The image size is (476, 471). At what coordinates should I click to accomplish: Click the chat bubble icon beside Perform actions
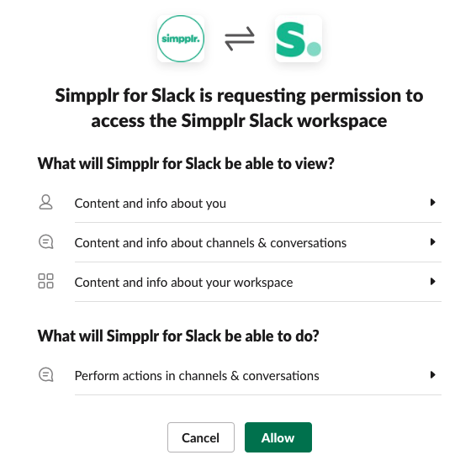(46, 374)
